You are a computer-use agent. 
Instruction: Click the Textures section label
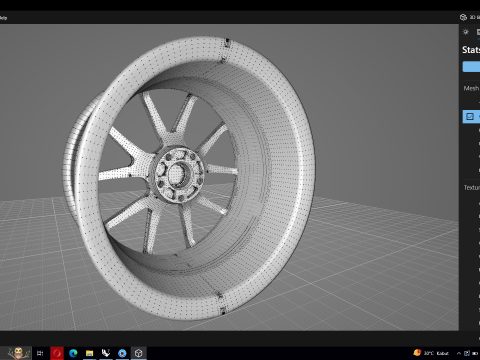point(472,188)
